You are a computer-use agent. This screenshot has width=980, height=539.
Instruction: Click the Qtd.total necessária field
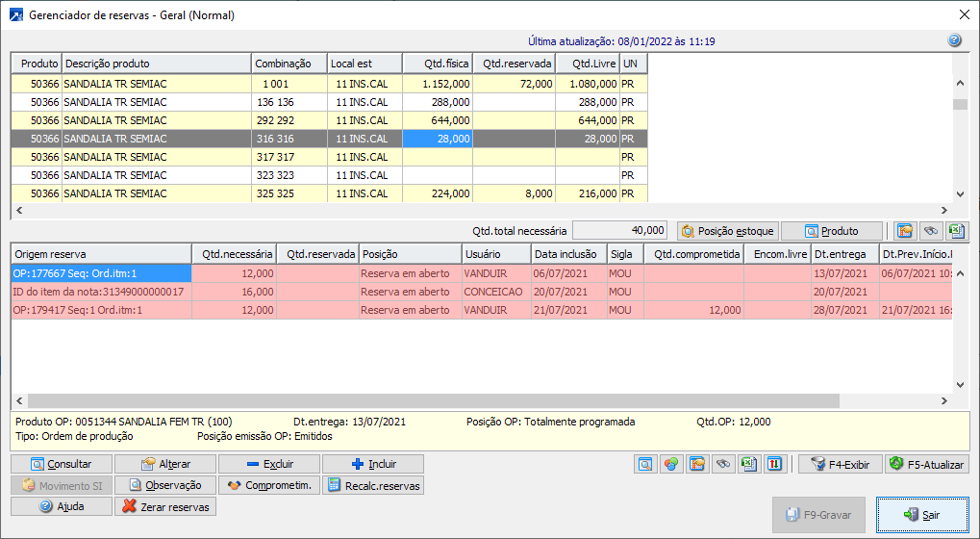click(x=619, y=231)
